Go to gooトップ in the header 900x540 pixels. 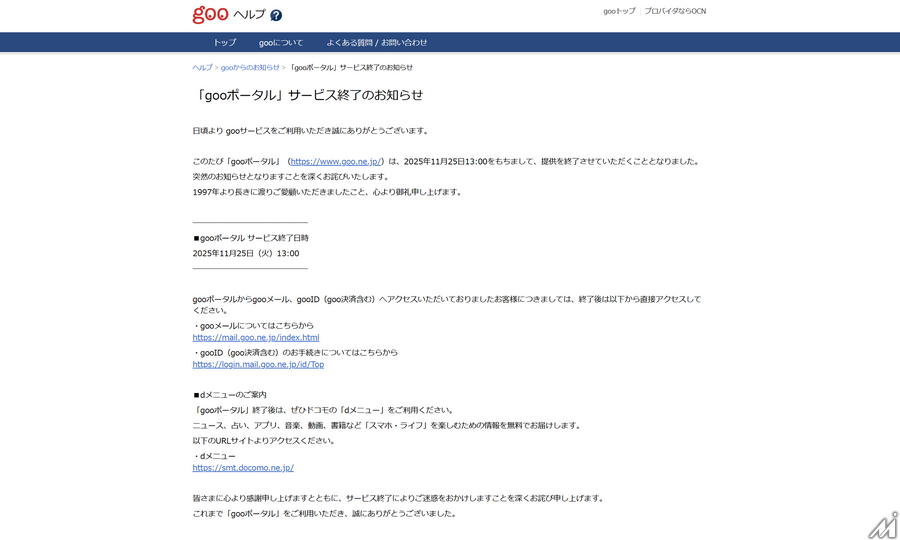click(619, 12)
